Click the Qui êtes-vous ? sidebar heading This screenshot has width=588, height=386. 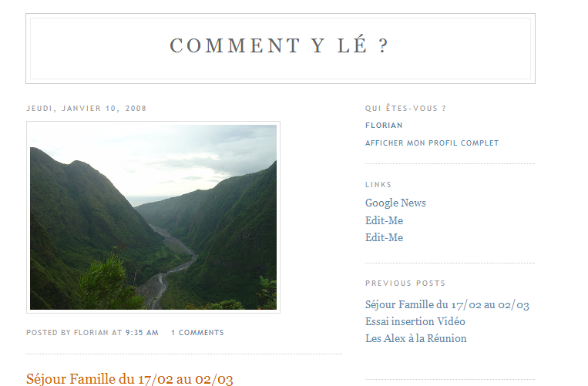pyautogui.click(x=405, y=109)
